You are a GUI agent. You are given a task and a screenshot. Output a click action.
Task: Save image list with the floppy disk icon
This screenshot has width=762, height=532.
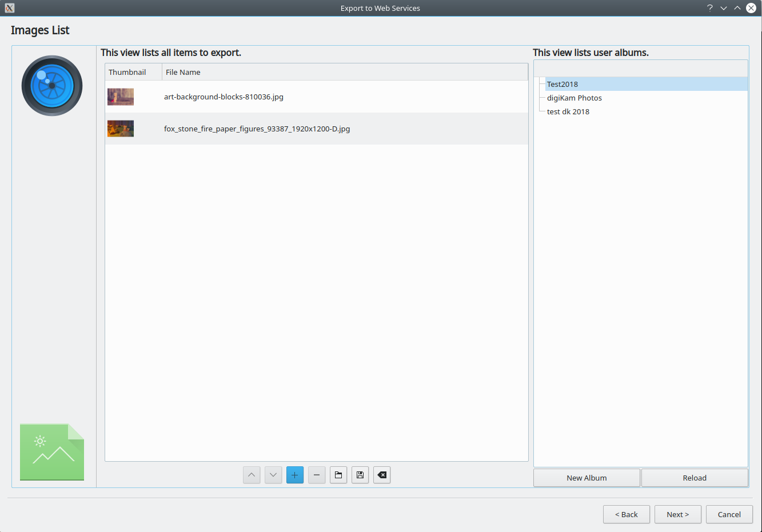coord(360,475)
